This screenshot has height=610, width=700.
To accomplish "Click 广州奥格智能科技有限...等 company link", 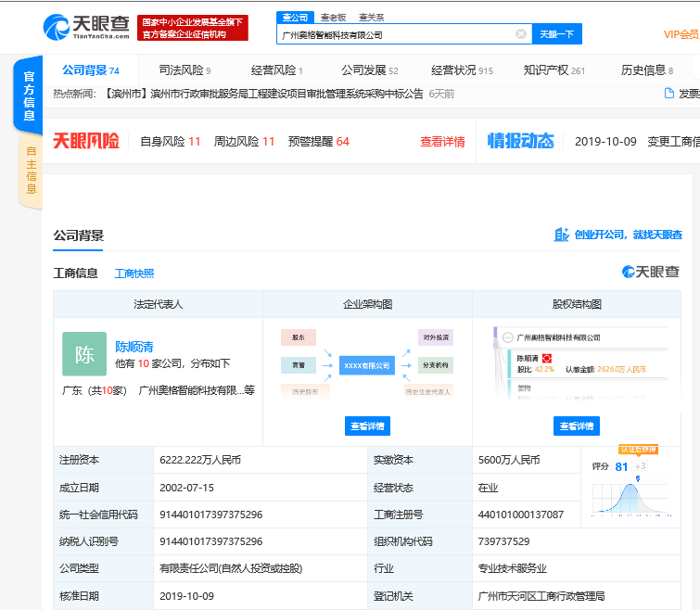I will [x=197, y=390].
